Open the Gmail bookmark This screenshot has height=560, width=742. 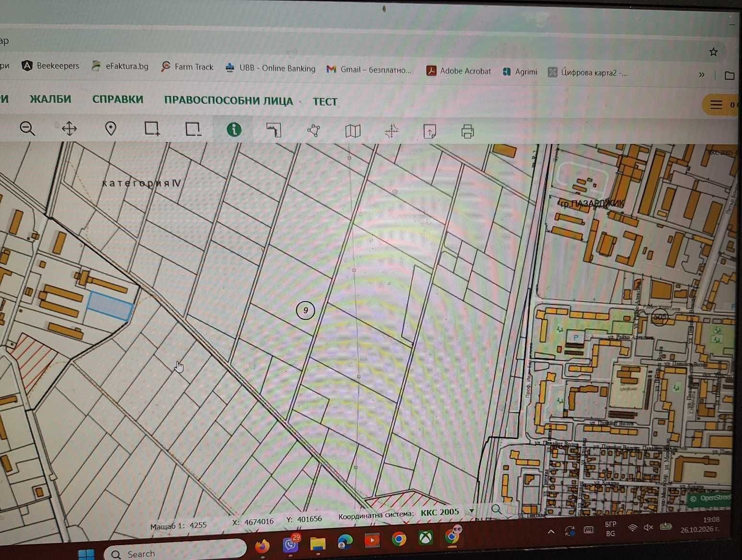click(369, 70)
